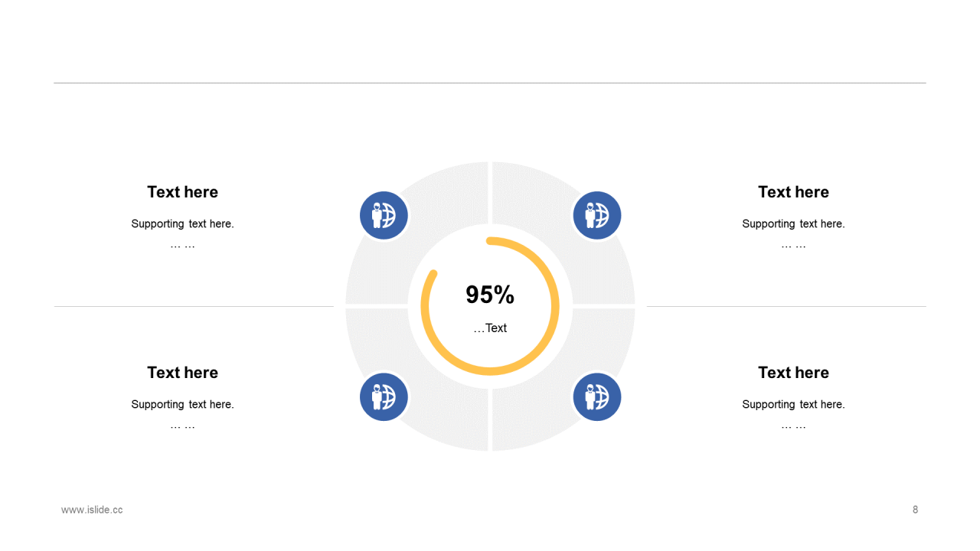The height and width of the screenshot is (551, 980).
Task: Select the top-left "Text here" heading
Action: point(182,192)
